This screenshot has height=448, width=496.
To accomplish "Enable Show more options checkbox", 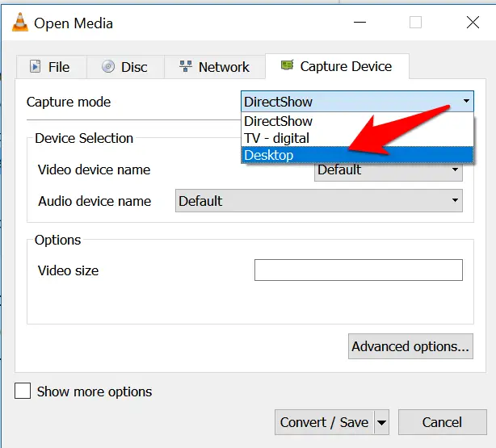I will [23, 391].
